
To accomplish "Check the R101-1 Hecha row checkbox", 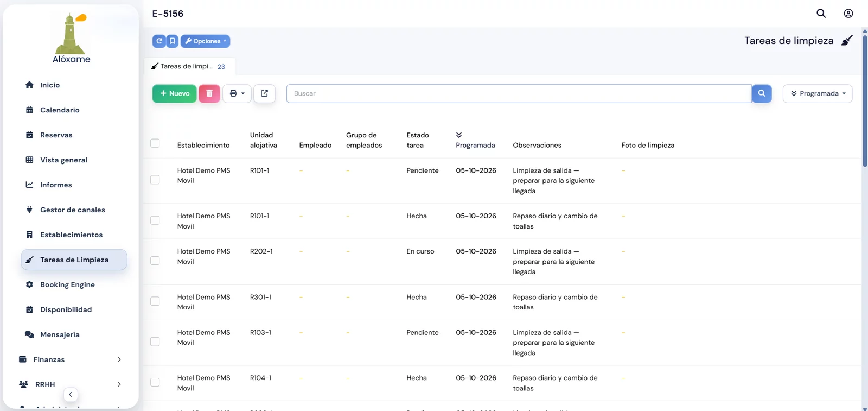I will [155, 220].
